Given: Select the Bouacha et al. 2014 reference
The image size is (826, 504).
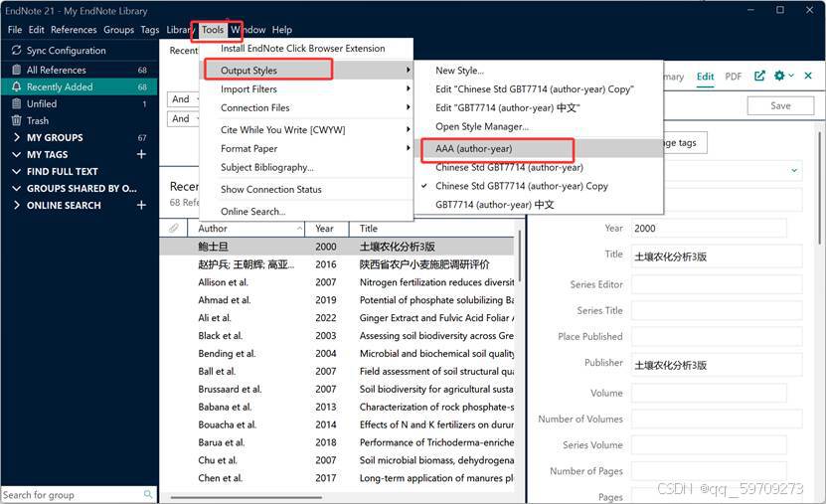Looking at the screenshot, I should point(337,423).
